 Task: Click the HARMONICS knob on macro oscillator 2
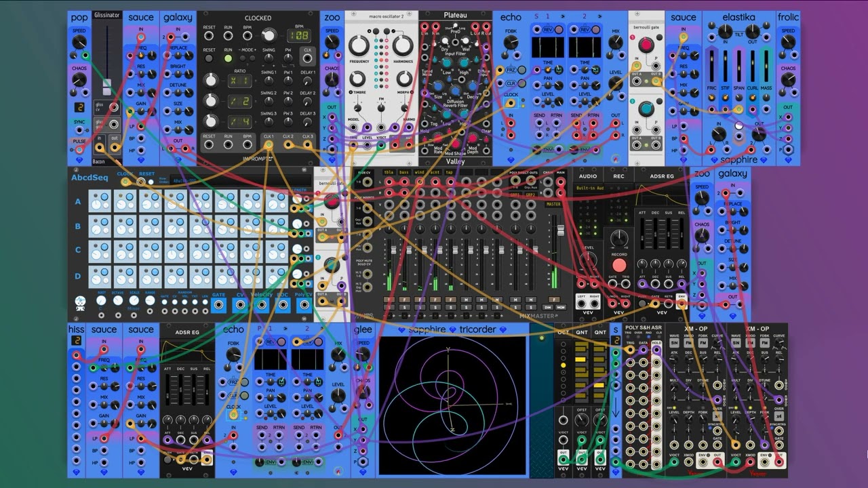[x=402, y=45]
